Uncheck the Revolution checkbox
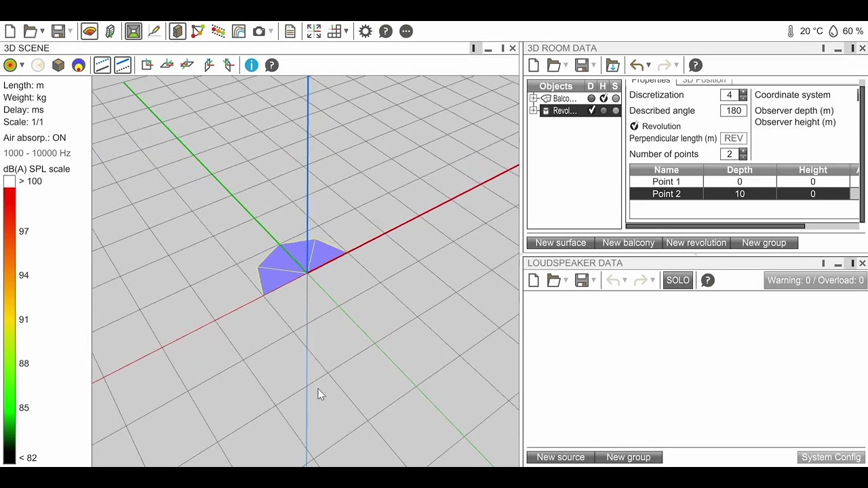Screen dimensions: 868x488 point(635,126)
